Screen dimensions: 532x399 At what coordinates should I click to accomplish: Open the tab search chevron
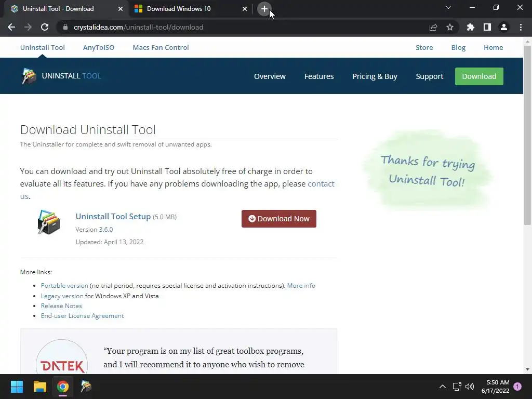click(x=448, y=7)
